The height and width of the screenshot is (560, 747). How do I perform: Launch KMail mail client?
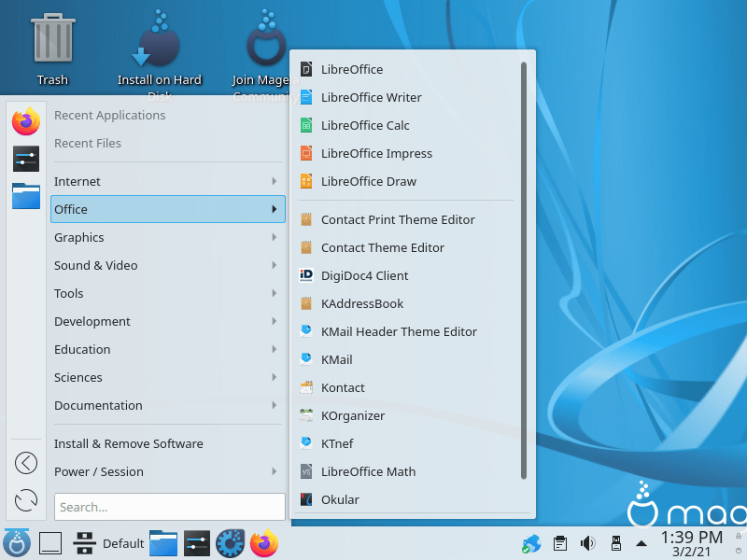tap(406, 360)
